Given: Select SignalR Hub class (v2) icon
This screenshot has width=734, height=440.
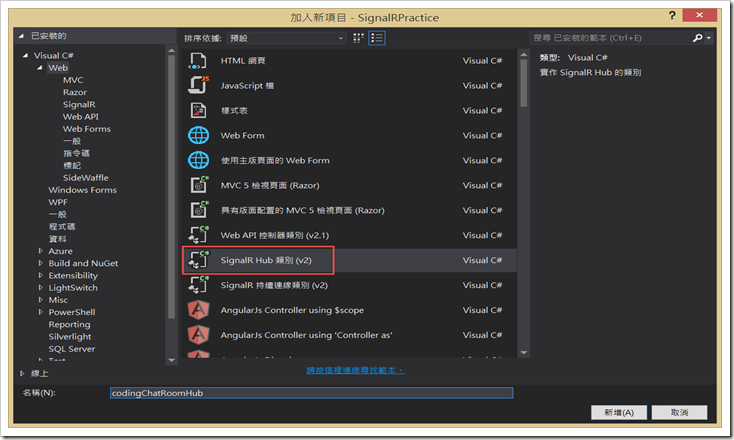Looking at the screenshot, I should 198,260.
